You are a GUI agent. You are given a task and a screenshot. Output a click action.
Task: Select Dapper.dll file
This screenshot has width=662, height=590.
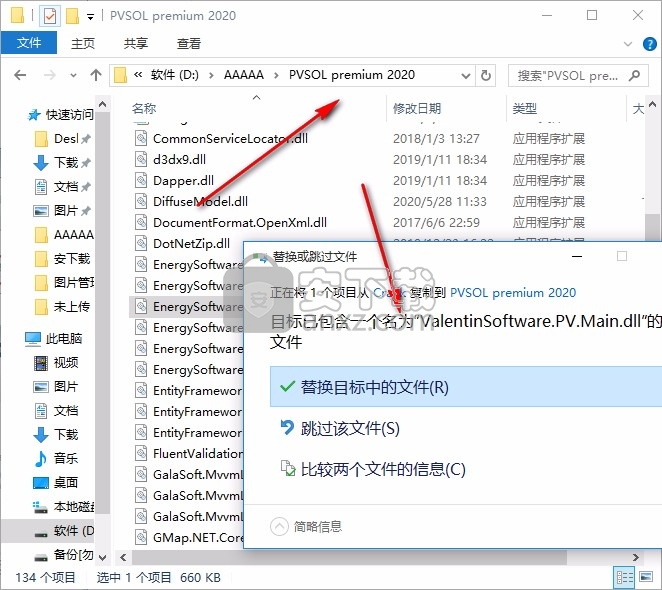[183, 180]
